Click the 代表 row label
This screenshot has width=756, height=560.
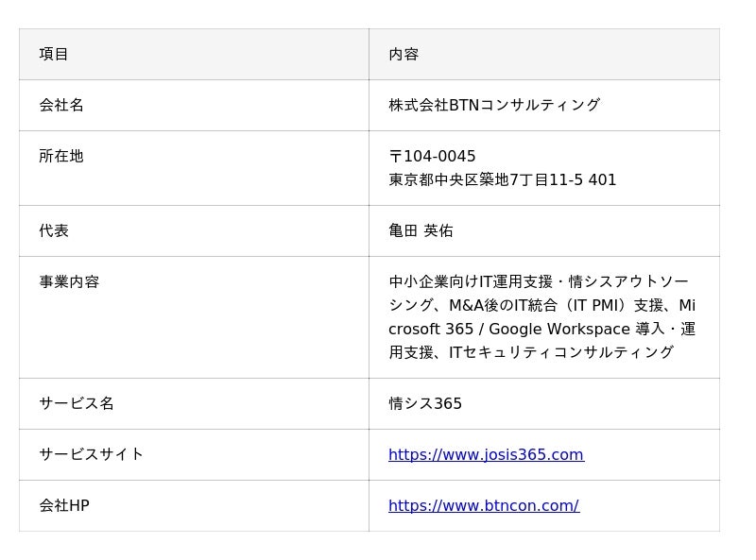pos(54,231)
